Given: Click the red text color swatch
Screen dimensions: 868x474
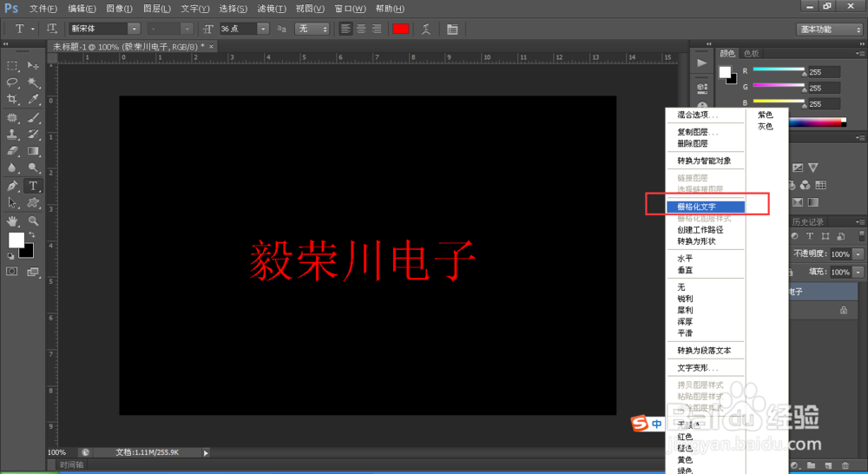Looking at the screenshot, I should click(400, 29).
